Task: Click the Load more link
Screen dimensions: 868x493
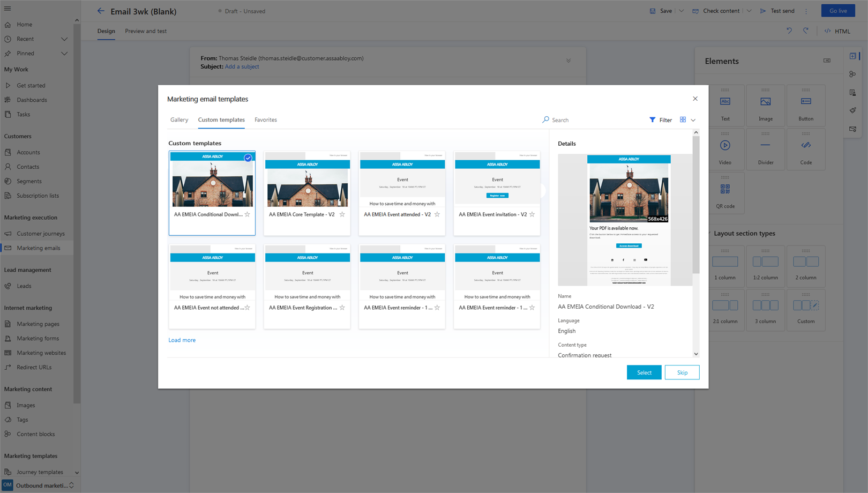Action: click(x=182, y=340)
